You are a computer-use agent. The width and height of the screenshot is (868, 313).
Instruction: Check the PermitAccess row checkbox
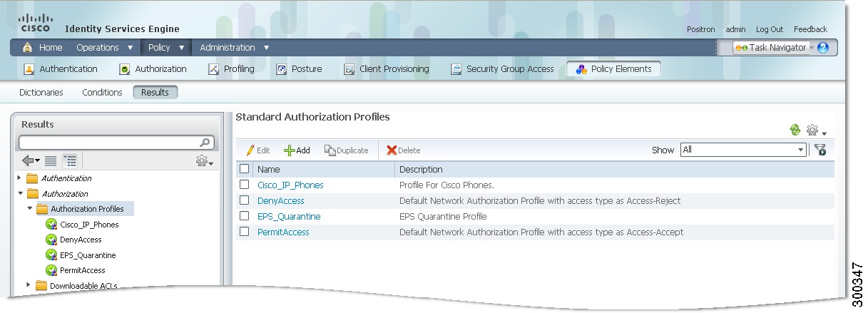pyautogui.click(x=245, y=232)
